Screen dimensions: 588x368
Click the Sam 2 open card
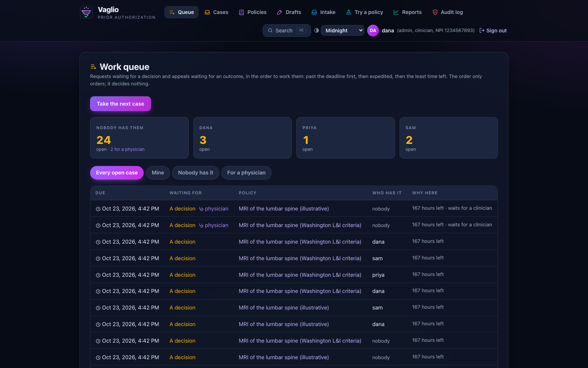(449, 138)
